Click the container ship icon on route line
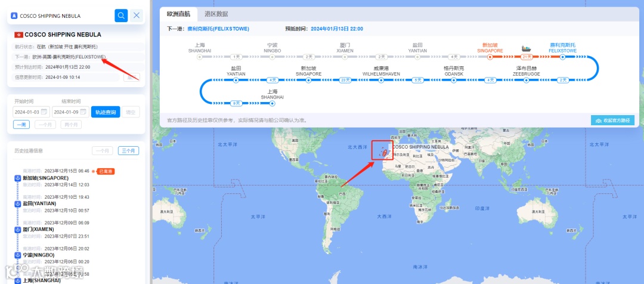Screen dimensions: 644x284 point(526,48)
